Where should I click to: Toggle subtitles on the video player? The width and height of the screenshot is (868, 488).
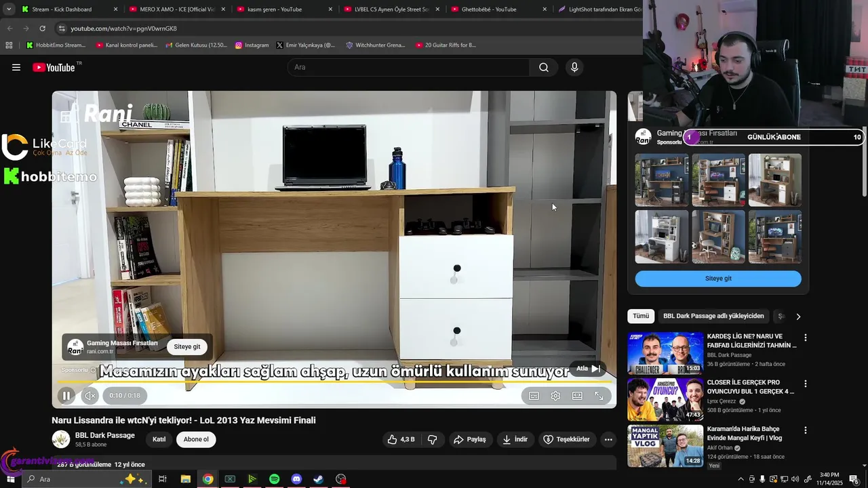tap(534, 396)
